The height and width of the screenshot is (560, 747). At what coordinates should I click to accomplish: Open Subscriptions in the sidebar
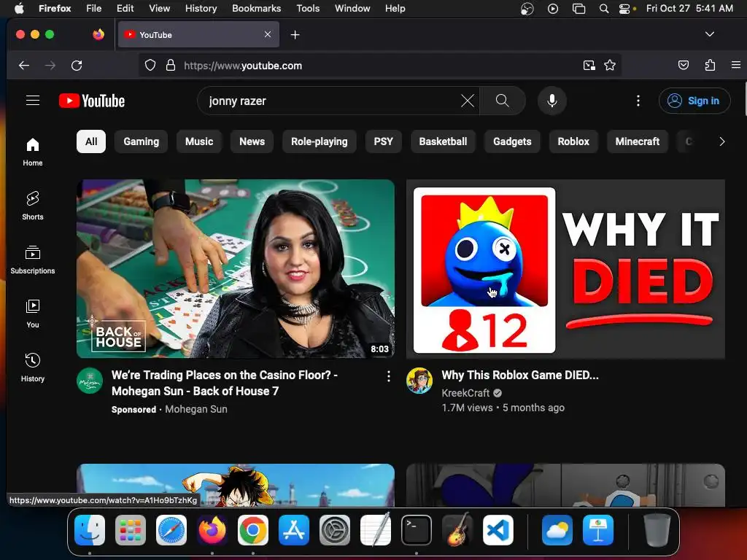[32, 260]
